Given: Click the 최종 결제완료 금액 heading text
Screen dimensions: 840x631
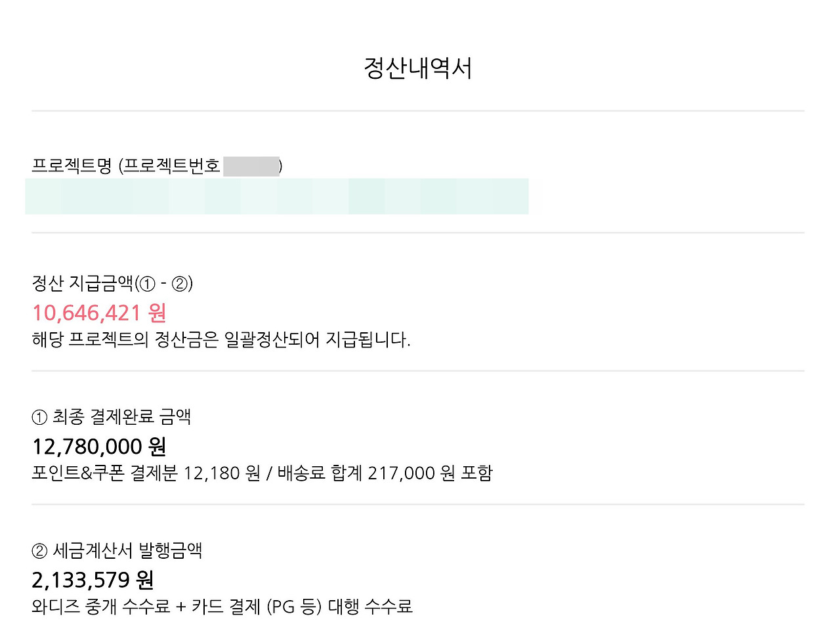Looking at the screenshot, I should pos(122,417).
